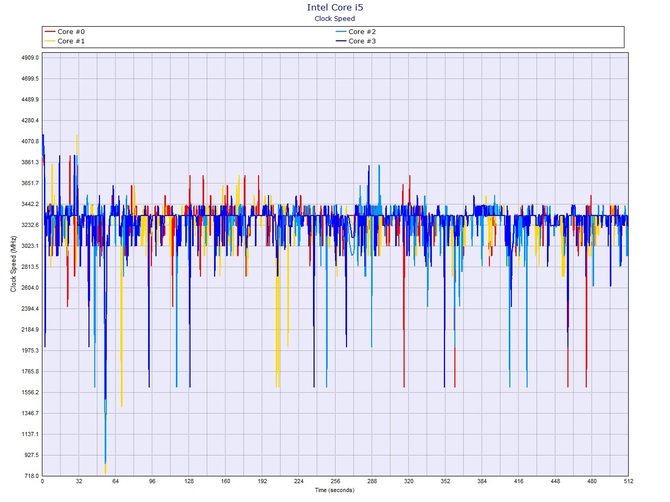The height and width of the screenshot is (502, 670).
Task: Click the 512 tick on time axis
Action: coord(628,481)
